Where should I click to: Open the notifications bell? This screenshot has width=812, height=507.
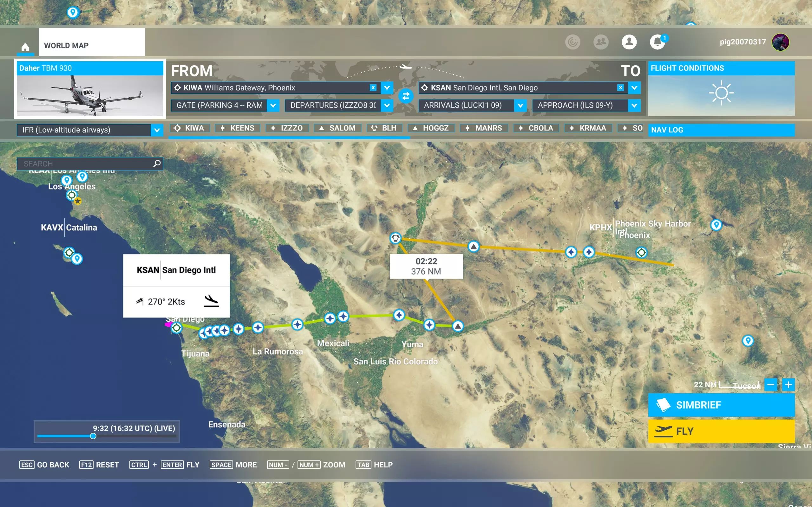point(657,42)
